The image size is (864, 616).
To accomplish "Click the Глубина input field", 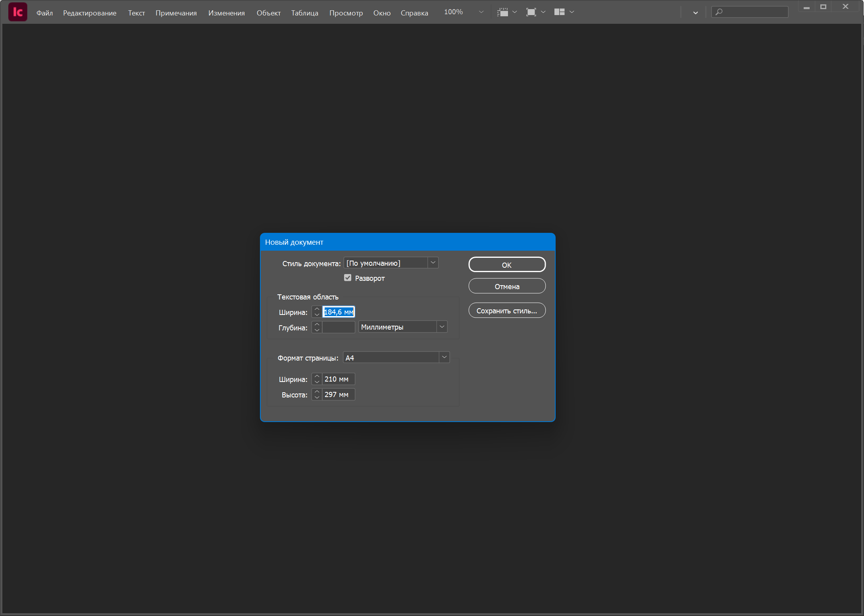I will [339, 327].
